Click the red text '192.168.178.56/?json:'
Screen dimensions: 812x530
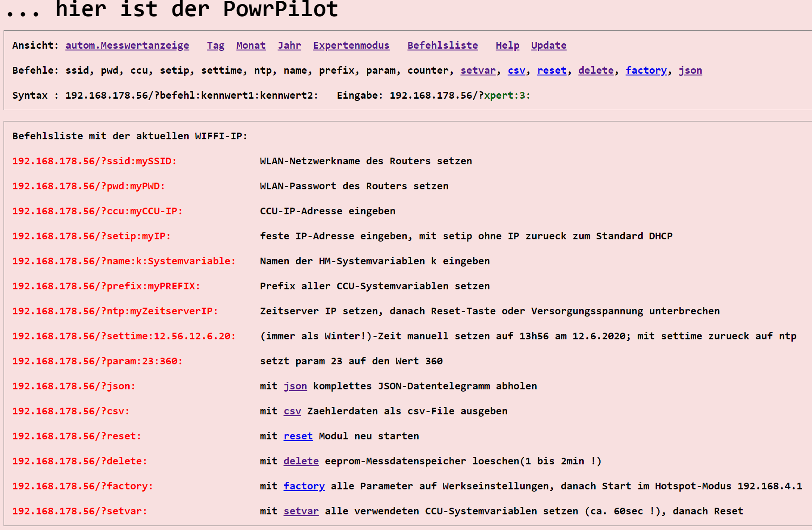pos(74,386)
